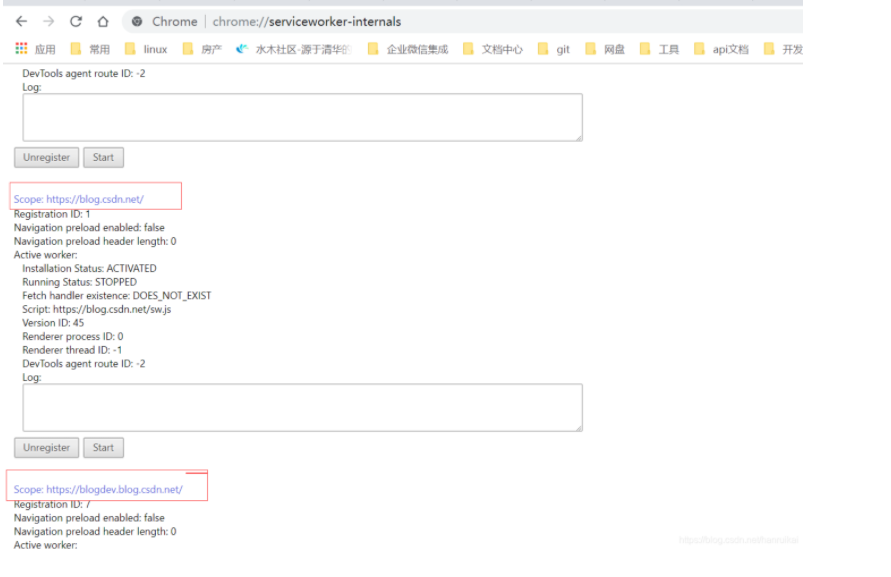Open the git bookmark folder
Viewport: 891px width, 577px height.
(x=553, y=49)
